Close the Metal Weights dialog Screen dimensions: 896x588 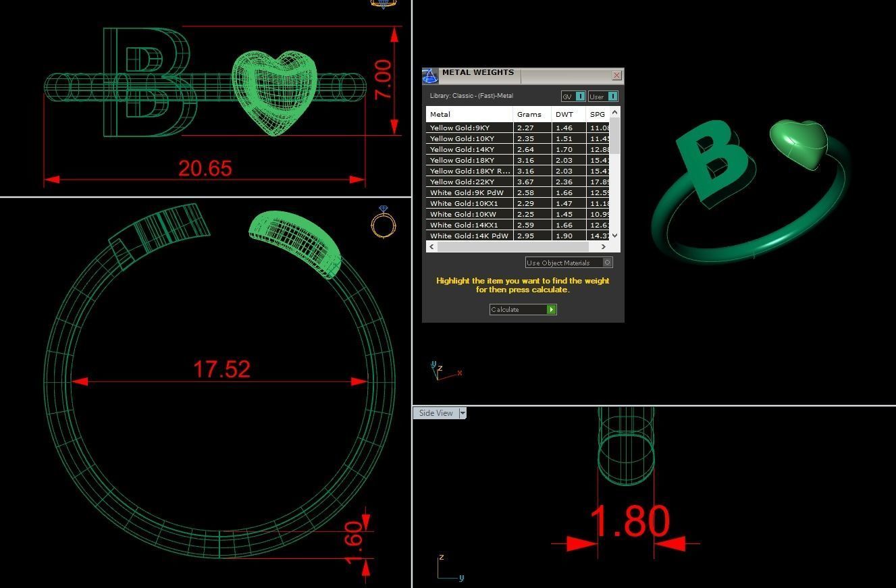(616, 76)
